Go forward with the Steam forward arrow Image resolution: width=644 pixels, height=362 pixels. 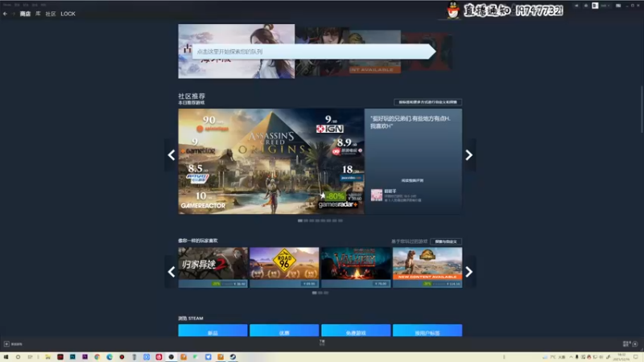coord(13,14)
